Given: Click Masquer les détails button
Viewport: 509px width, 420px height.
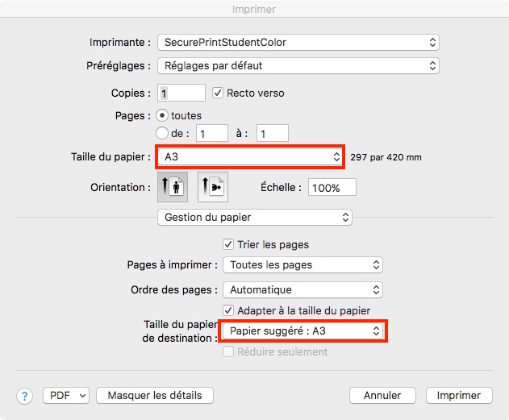Looking at the screenshot, I should (x=155, y=395).
